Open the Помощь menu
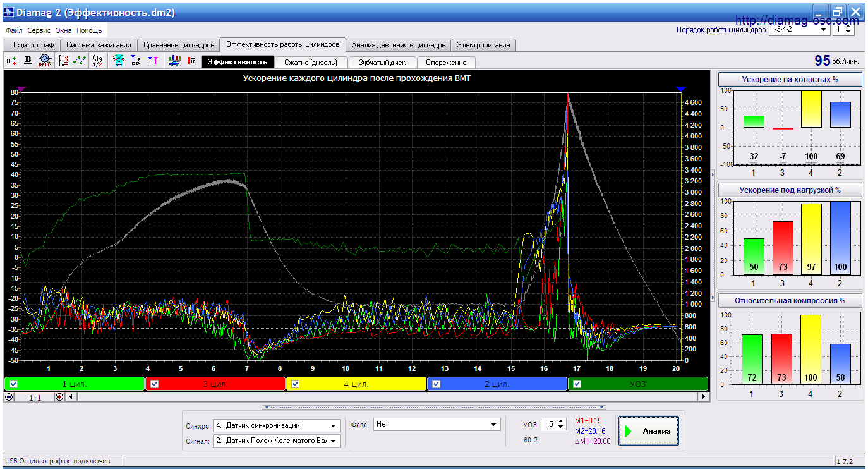Image resolution: width=868 pixels, height=469 pixels. 90,30
